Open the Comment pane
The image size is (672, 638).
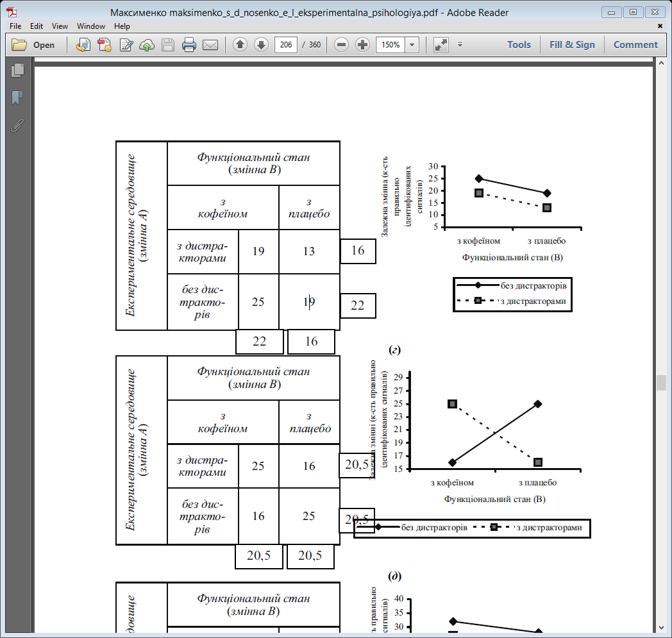pyautogui.click(x=635, y=44)
